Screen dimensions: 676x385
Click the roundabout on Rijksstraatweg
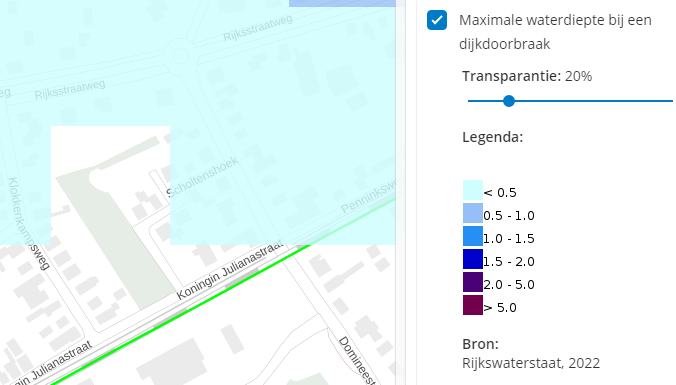click(x=181, y=56)
